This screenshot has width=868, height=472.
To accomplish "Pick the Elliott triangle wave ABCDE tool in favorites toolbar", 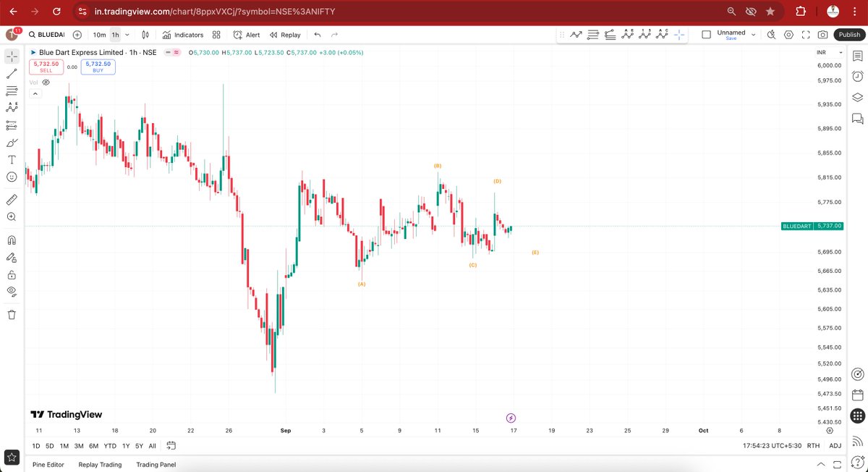I will pyautogui.click(x=627, y=35).
